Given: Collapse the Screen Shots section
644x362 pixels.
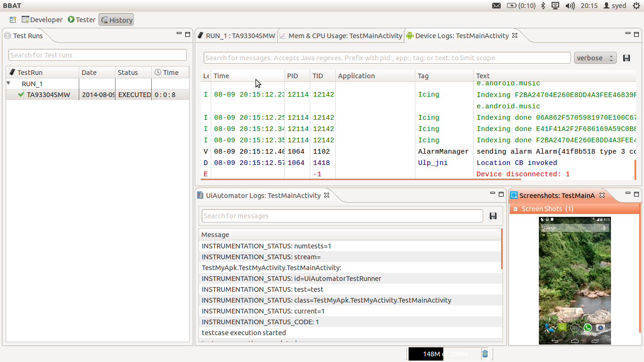Looking at the screenshot, I should pos(516,209).
